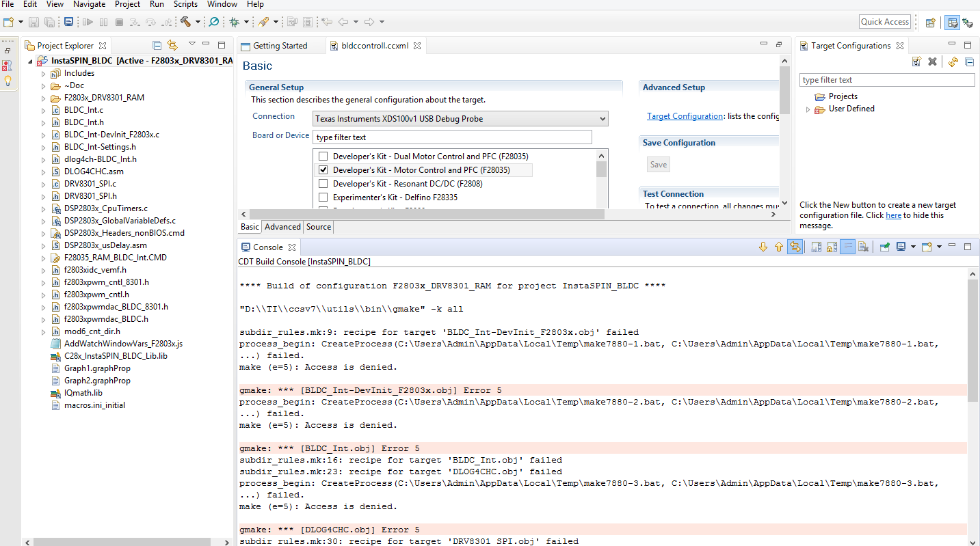Expand the Includes folder

click(x=42, y=73)
